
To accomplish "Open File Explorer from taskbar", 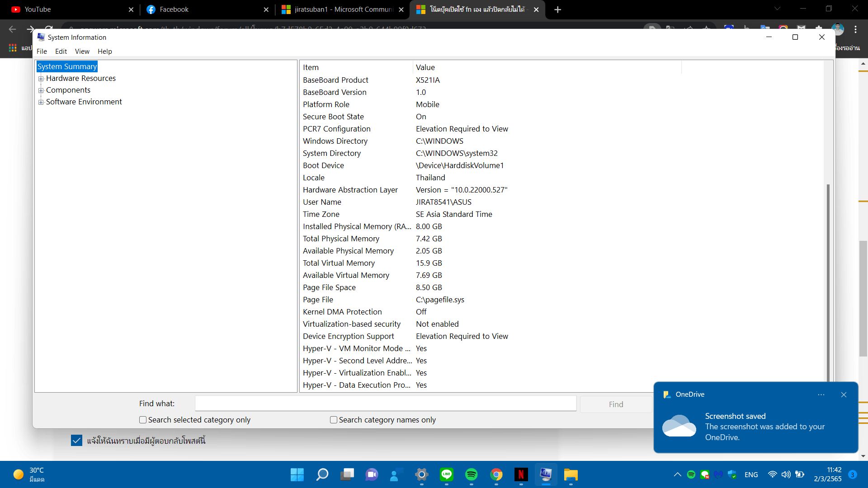I will coord(571,474).
